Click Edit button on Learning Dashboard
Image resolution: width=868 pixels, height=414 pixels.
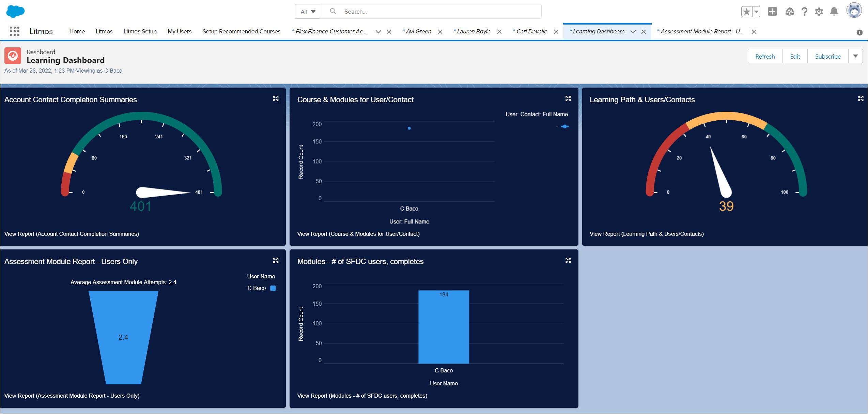tap(795, 56)
